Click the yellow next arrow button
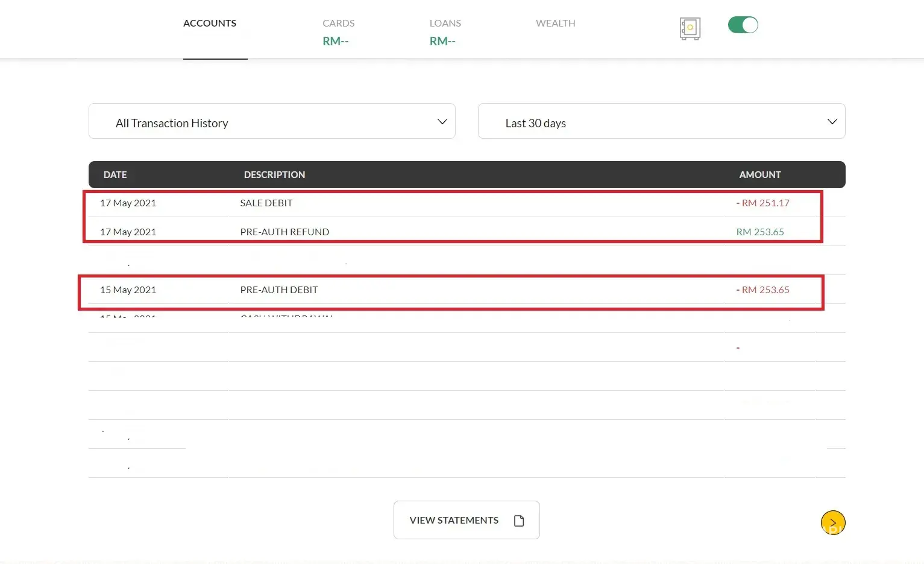 pyautogui.click(x=832, y=522)
